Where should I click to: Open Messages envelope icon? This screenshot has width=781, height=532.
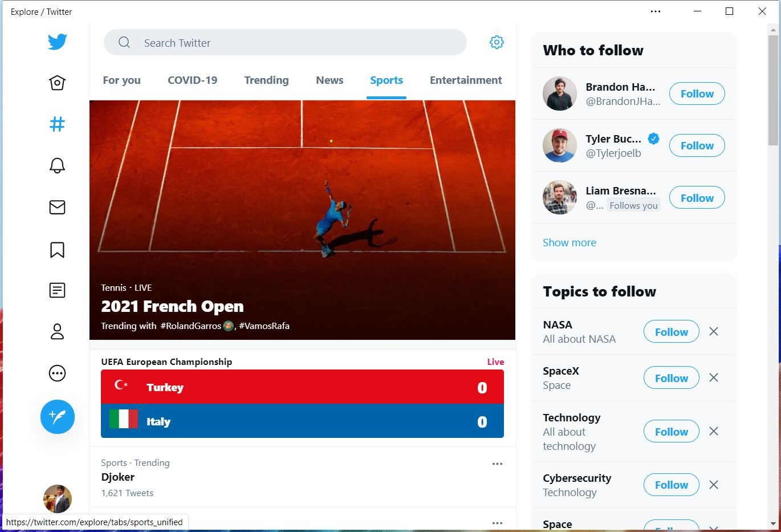point(57,207)
